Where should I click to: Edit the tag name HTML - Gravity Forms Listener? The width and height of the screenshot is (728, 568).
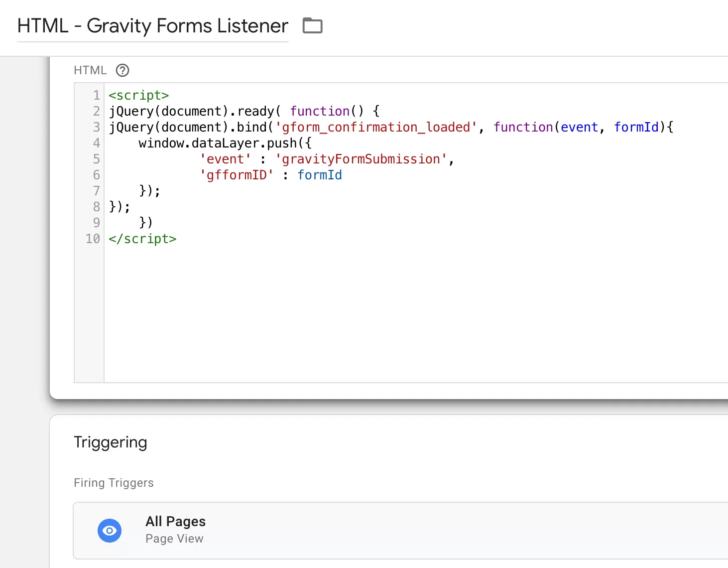(153, 26)
